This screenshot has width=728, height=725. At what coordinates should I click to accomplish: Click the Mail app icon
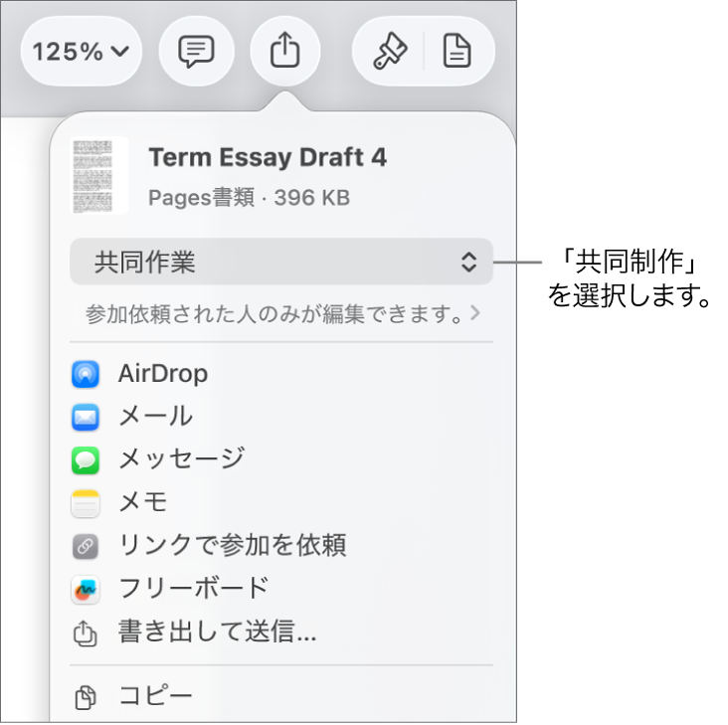[86, 417]
